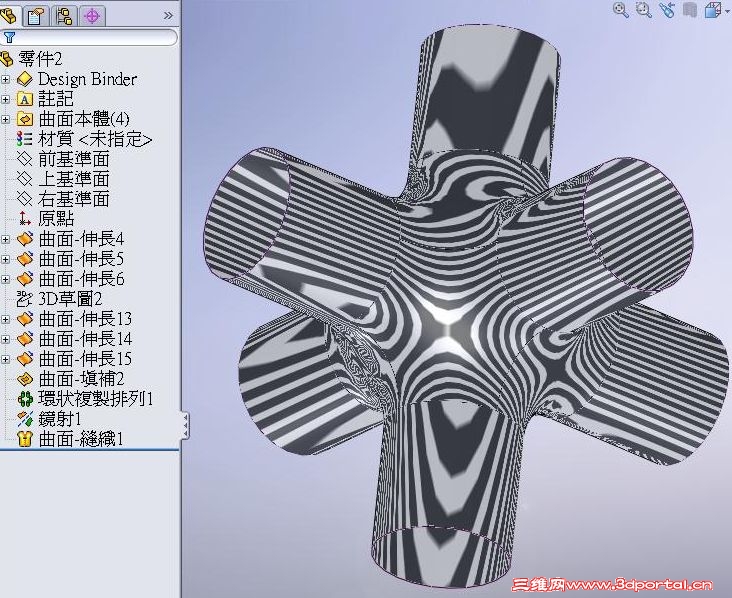732x598 pixels.
Task: Click the Zoom to Fit icon
Action: coord(620,9)
